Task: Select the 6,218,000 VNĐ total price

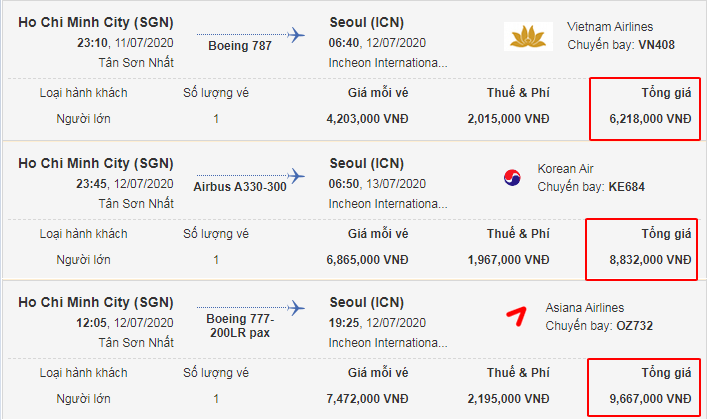Action: [650, 118]
